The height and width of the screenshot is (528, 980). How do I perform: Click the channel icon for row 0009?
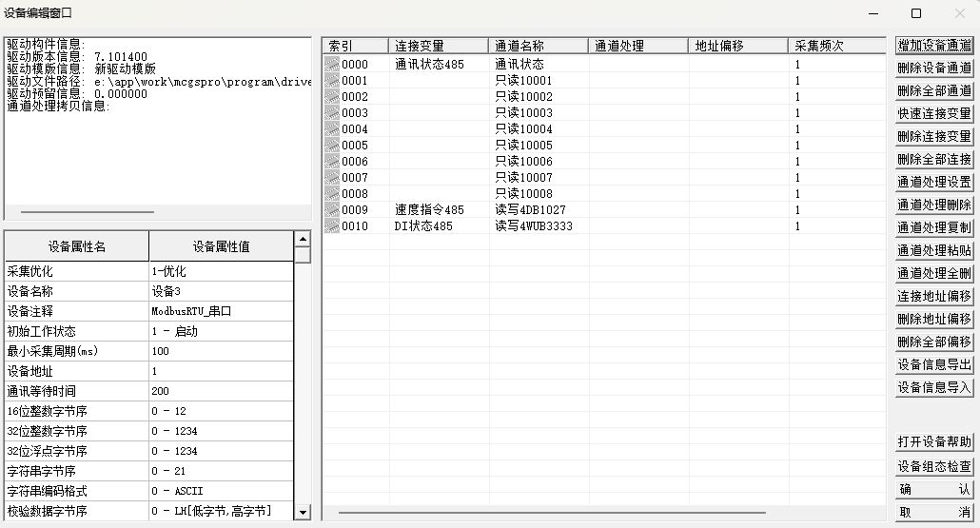[332, 210]
